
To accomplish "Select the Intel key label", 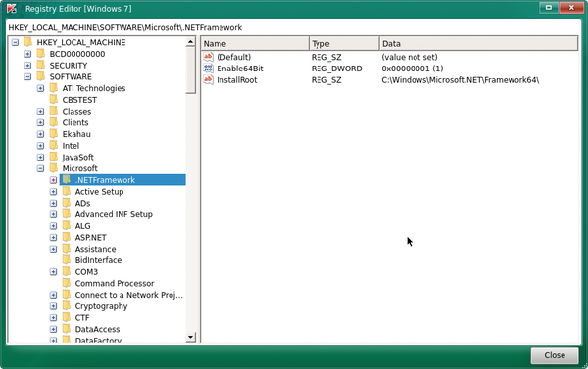I will pyautogui.click(x=71, y=146).
